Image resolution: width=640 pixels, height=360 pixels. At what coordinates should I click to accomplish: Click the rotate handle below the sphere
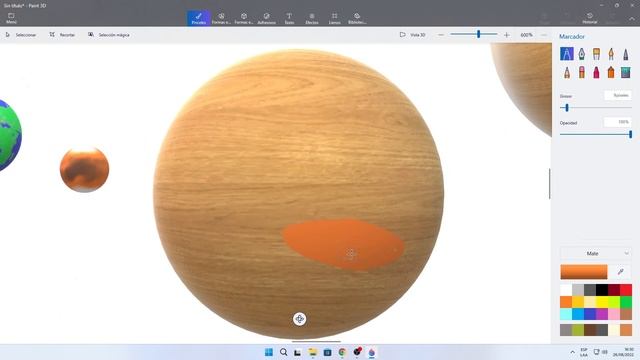pos(300,319)
